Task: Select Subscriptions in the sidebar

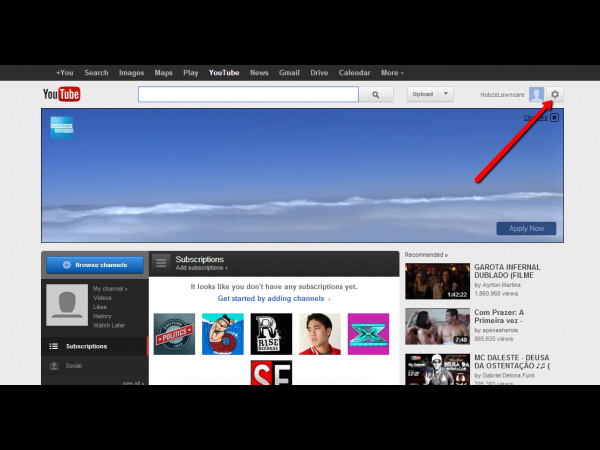Action: pyautogui.click(x=95, y=346)
